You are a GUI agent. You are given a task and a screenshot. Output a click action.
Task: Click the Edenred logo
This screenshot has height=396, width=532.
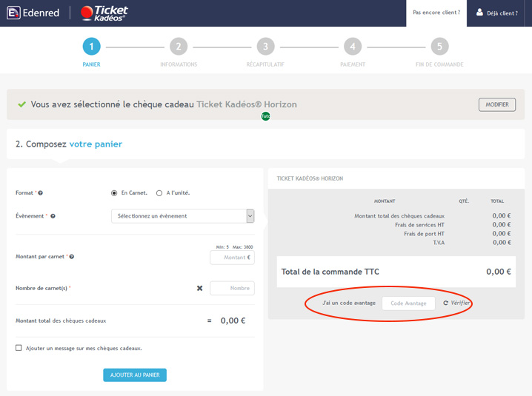coord(33,13)
